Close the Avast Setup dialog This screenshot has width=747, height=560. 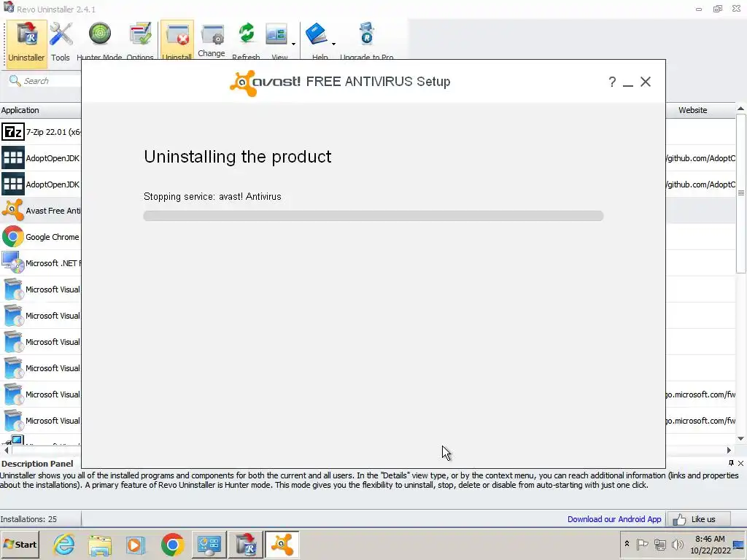tap(646, 82)
